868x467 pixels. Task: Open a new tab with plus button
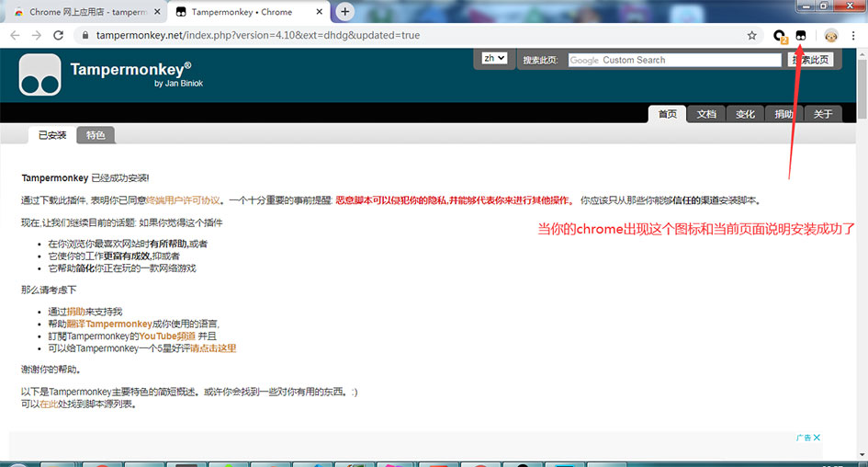[x=345, y=12]
